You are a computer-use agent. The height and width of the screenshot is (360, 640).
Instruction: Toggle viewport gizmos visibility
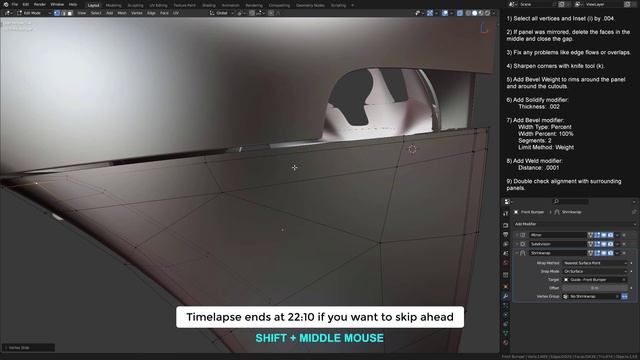430,13
